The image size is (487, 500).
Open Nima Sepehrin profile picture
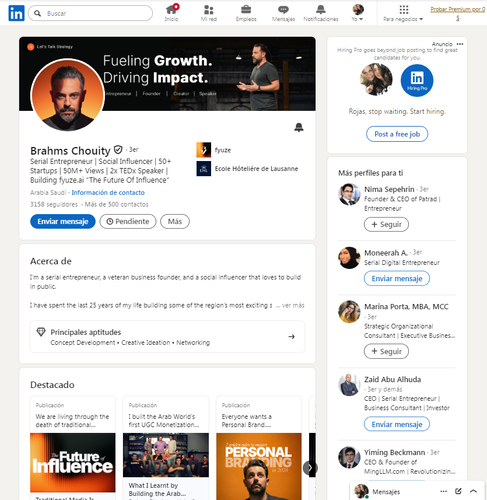coord(349,194)
